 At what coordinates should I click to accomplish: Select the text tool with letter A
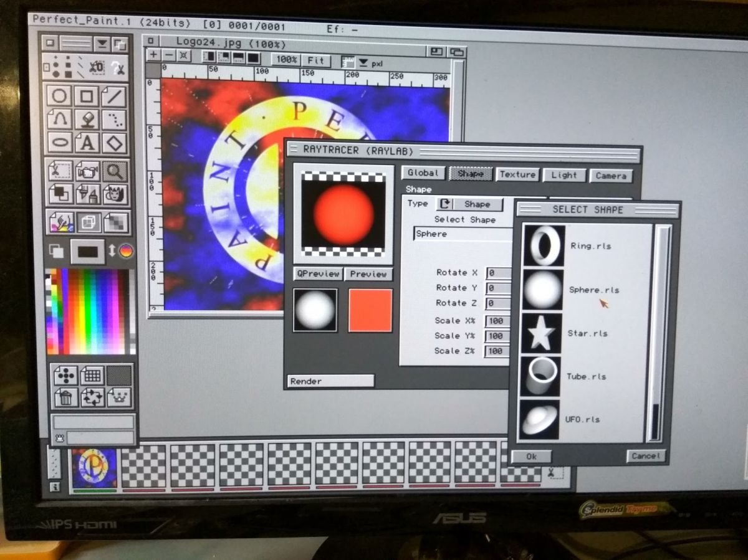[x=87, y=142]
